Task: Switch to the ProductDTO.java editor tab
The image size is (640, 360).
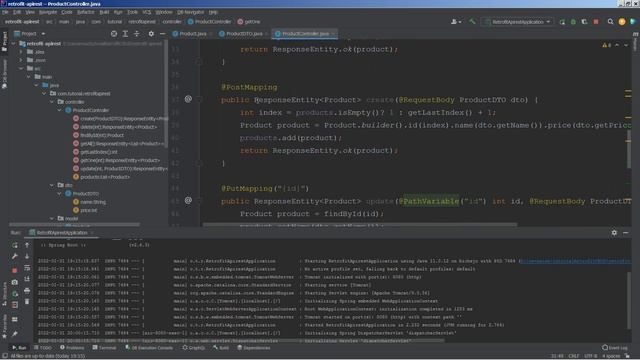Action: [x=243, y=34]
